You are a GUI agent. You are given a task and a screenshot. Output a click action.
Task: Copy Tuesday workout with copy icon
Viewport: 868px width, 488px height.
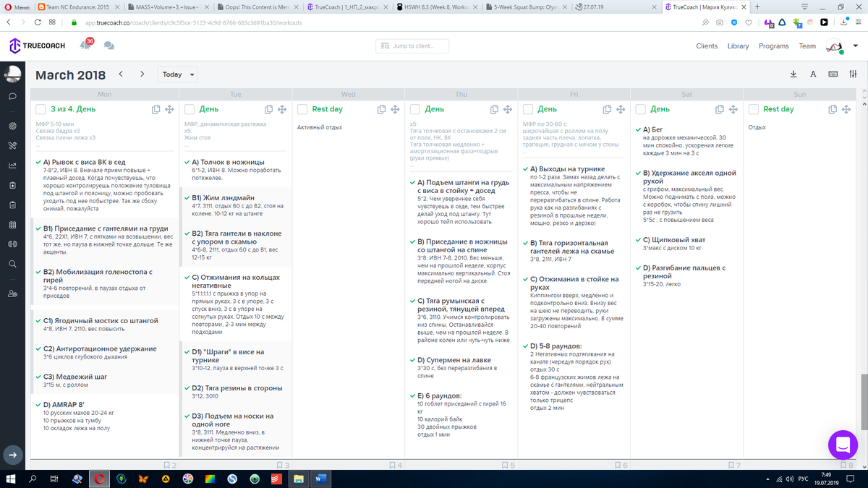[x=269, y=109]
